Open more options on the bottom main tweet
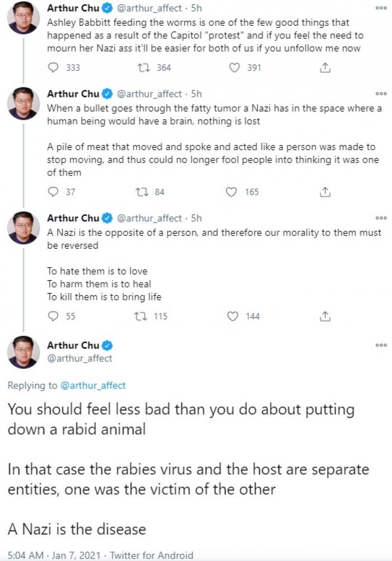This screenshot has height=561, width=392. coord(381,346)
